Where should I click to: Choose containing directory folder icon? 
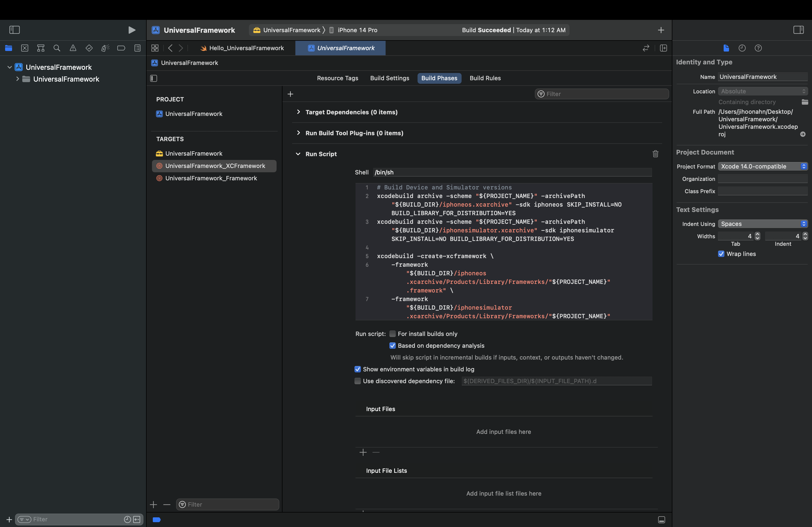[x=805, y=102]
